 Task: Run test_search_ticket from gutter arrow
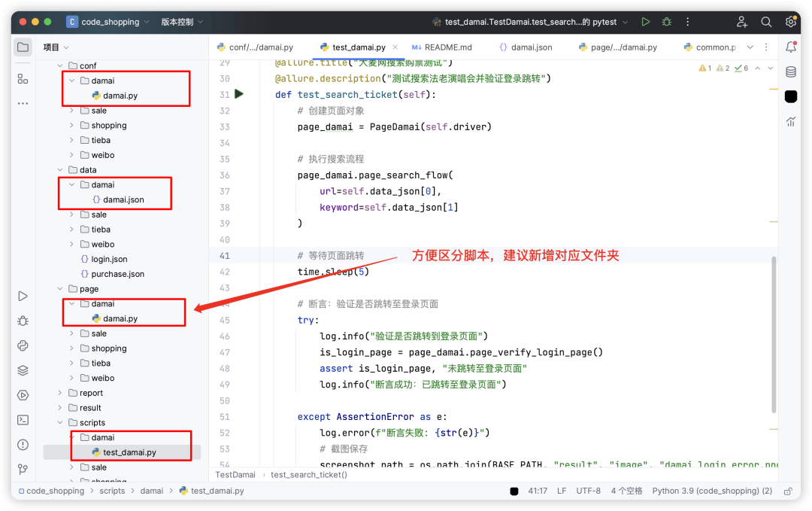(x=239, y=94)
